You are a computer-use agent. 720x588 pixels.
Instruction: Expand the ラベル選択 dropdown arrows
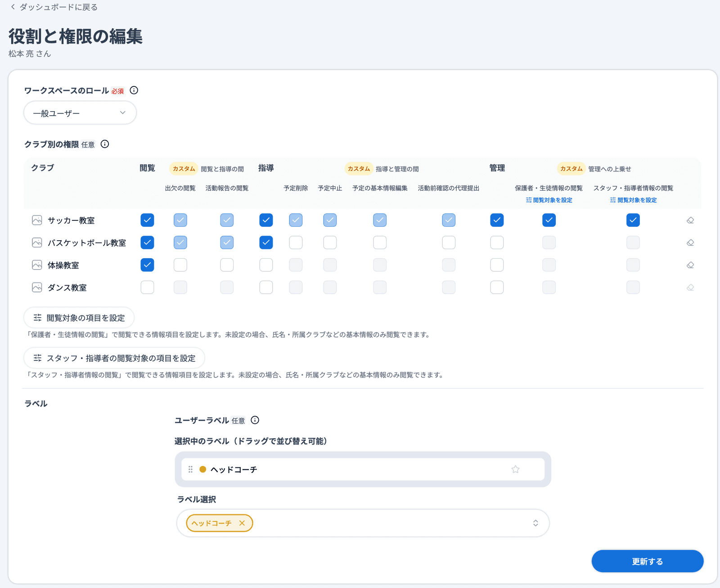pos(535,523)
